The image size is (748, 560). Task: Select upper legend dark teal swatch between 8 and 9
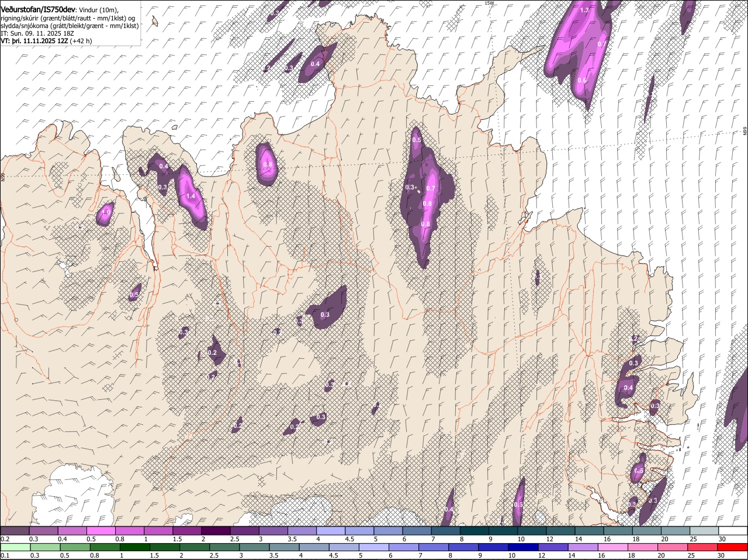473,530
